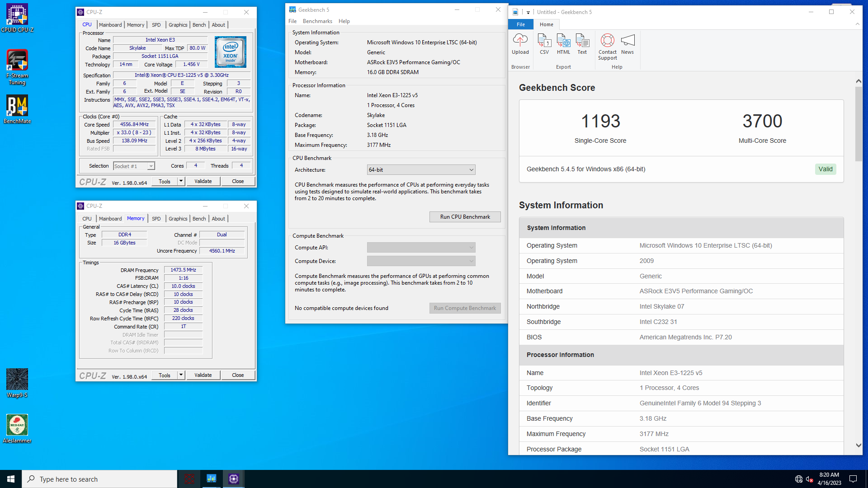Screen dimensions: 868x488
Task: Click Uncore Frequency value 4560.1 MHz
Action: point(222,251)
